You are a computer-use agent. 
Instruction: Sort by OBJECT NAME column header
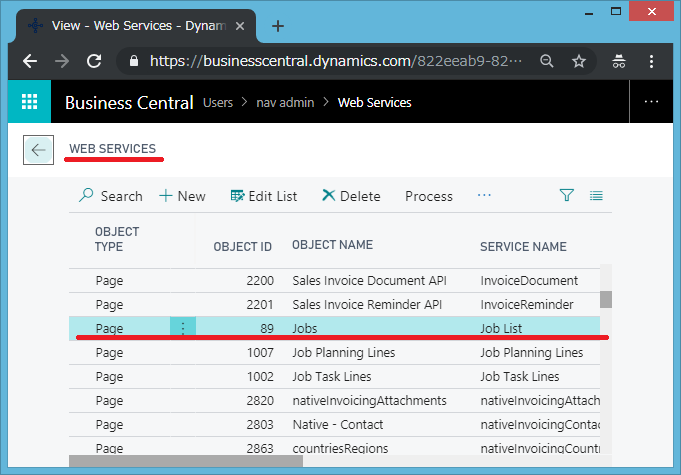[332, 245]
